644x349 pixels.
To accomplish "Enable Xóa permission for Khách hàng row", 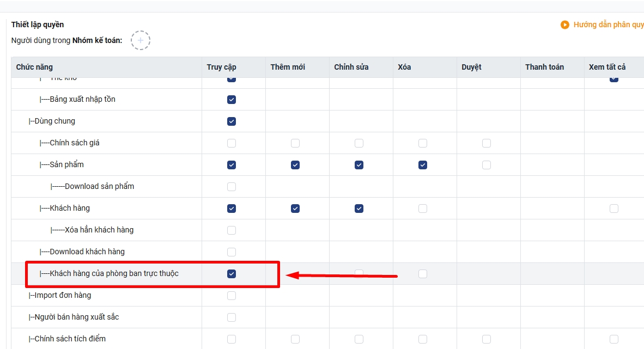I will tap(423, 209).
